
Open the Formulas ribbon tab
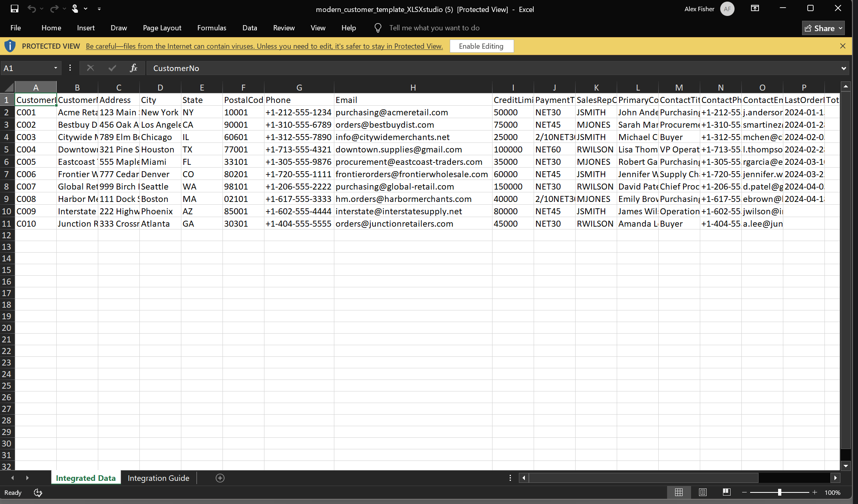pos(212,28)
